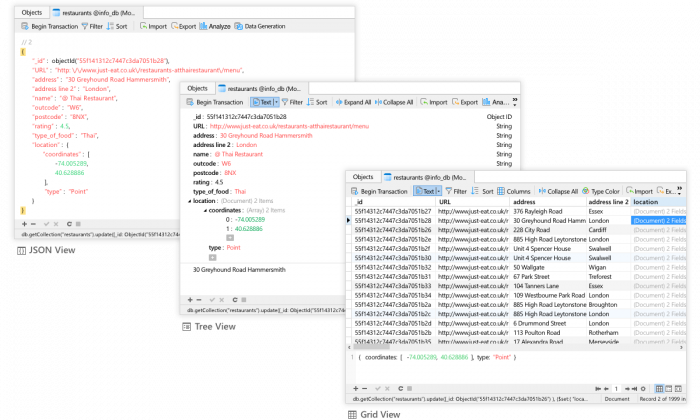
Task: Open toolbar overflow chevron in Grid View window
Action: [x=679, y=191]
